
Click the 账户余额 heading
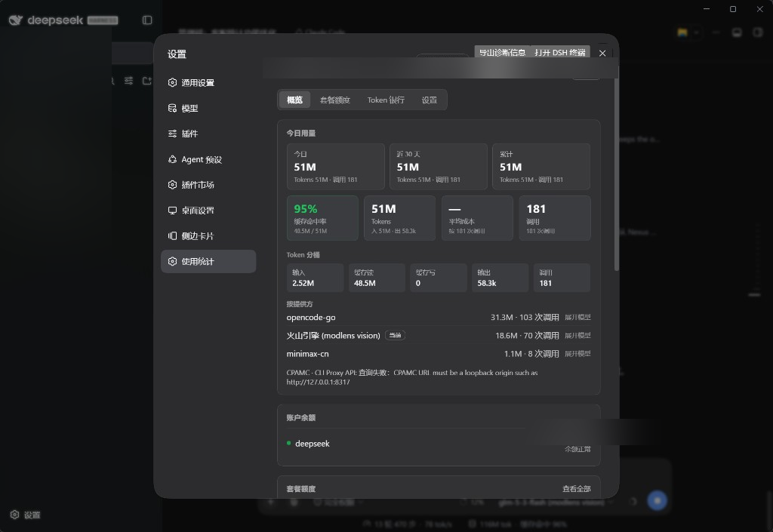pyautogui.click(x=301, y=417)
